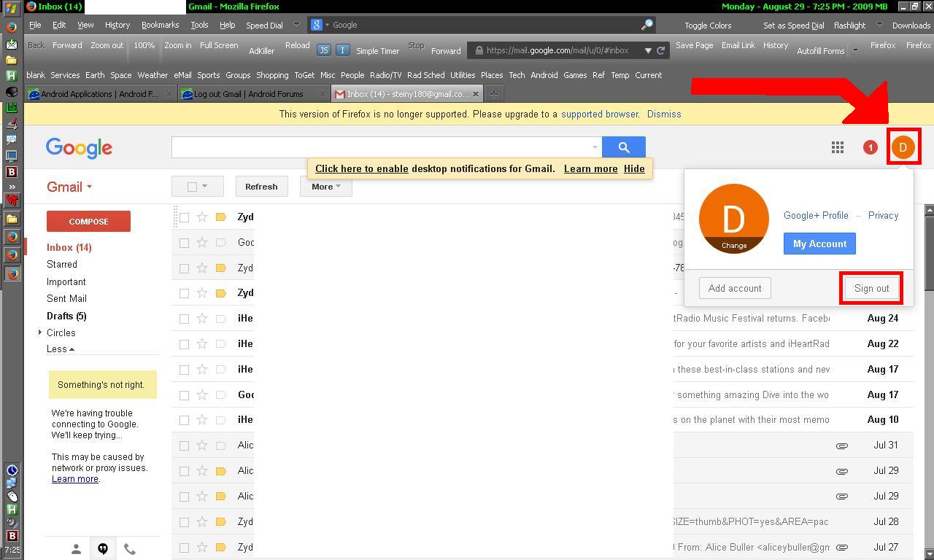Open the Bookmarks menu
The image size is (934, 560).
(x=160, y=25)
